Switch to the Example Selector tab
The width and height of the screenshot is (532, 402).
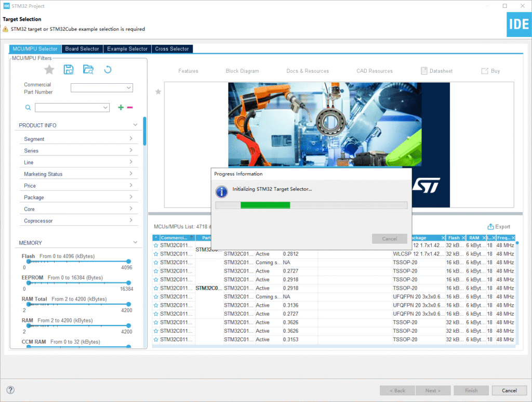(x=127, y=49)
